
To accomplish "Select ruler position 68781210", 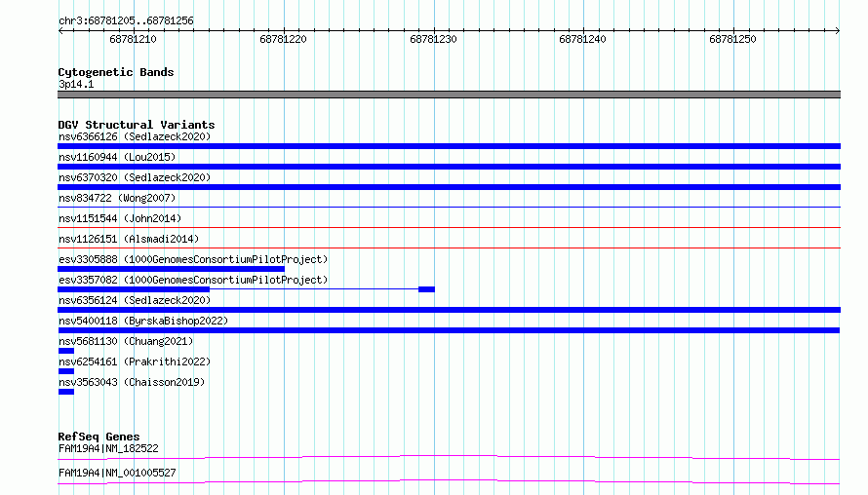I will click(133, 39).
